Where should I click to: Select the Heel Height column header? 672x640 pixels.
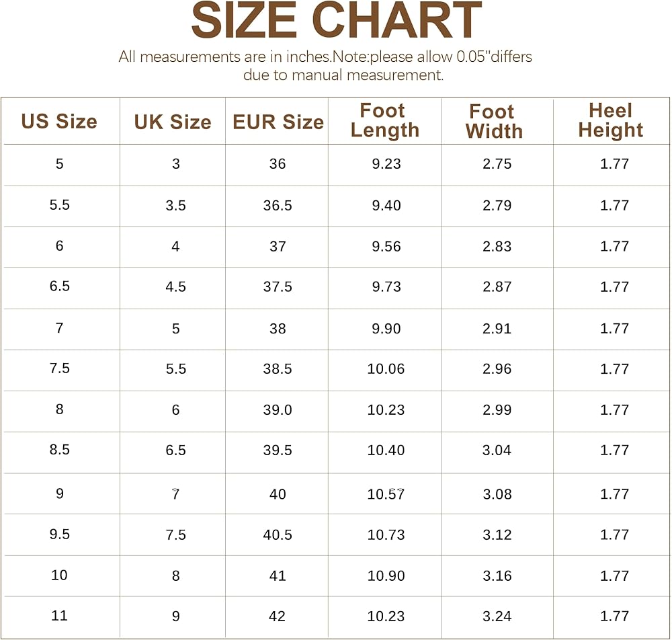tap(610, 120)
